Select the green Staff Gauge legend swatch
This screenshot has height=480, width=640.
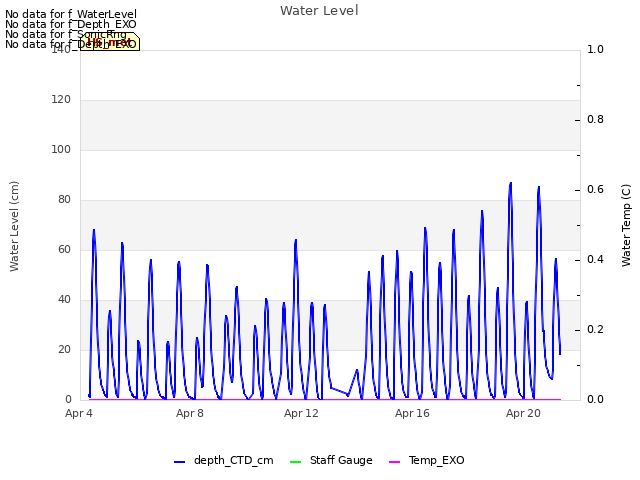295,462
